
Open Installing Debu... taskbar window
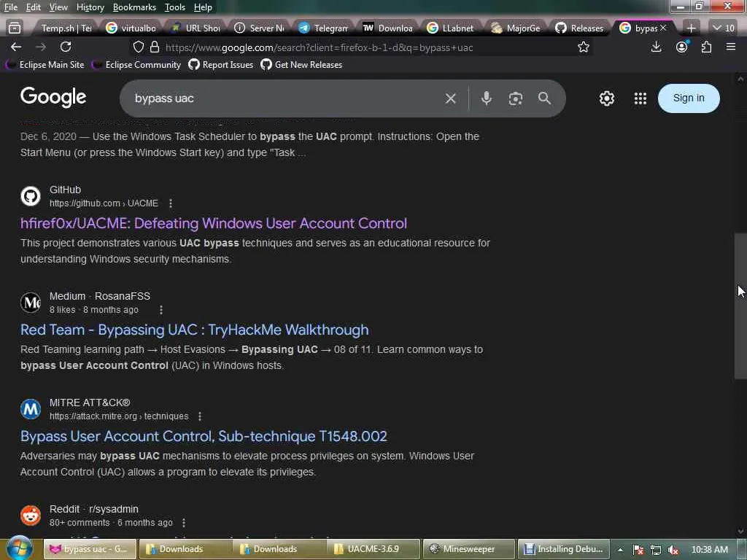[x=564, y=549]
